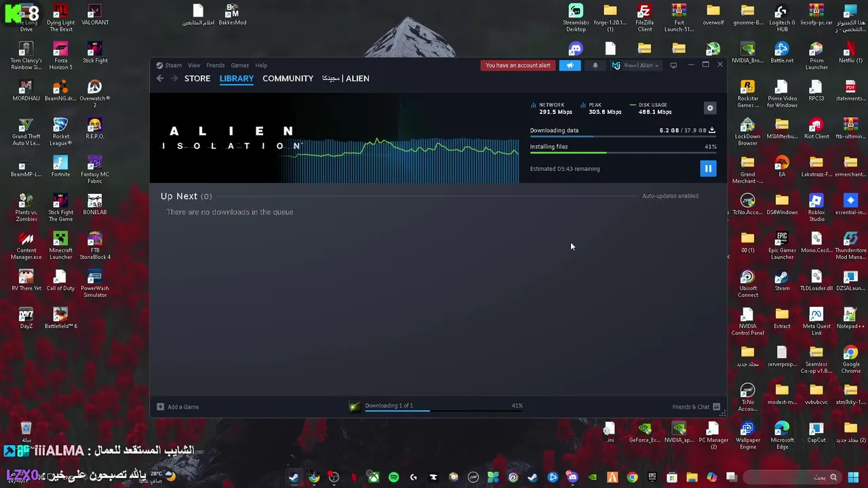Open Spotify from the taskbar

coord(393,478)
